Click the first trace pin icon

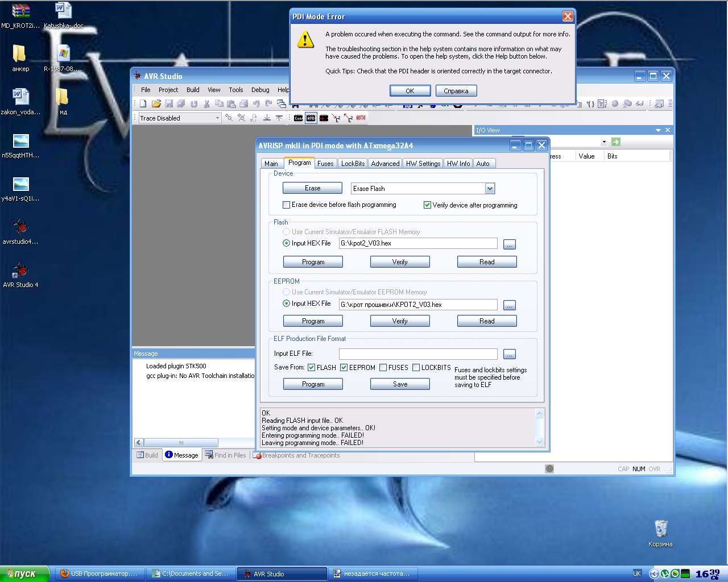(229, 118)
